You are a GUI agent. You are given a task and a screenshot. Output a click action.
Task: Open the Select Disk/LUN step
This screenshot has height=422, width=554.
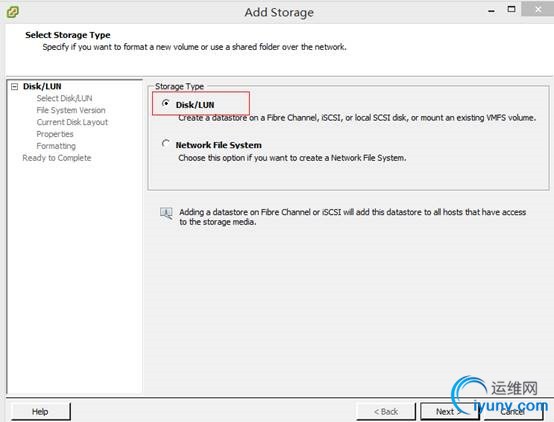64,98
